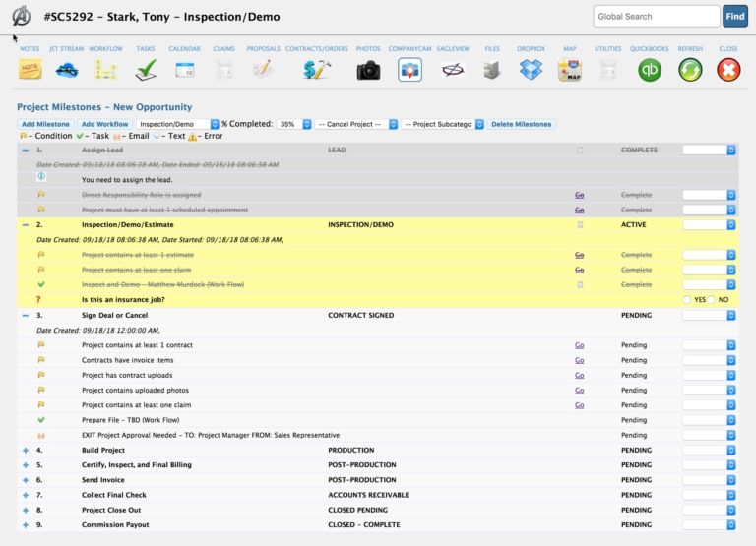The width and height of the screenshot is (756, 546).
Task: Open the Proposals pencil icon
Action: click(263, 69)
